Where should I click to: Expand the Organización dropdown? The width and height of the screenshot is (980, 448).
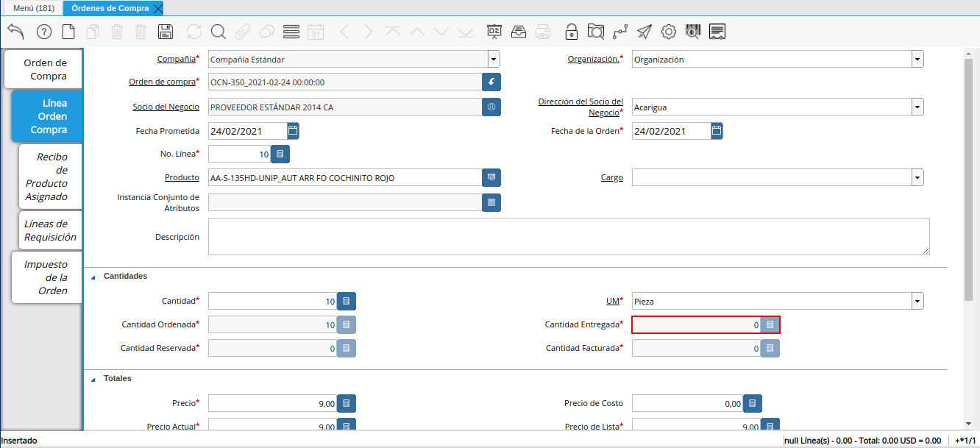(x=917, y=60)
